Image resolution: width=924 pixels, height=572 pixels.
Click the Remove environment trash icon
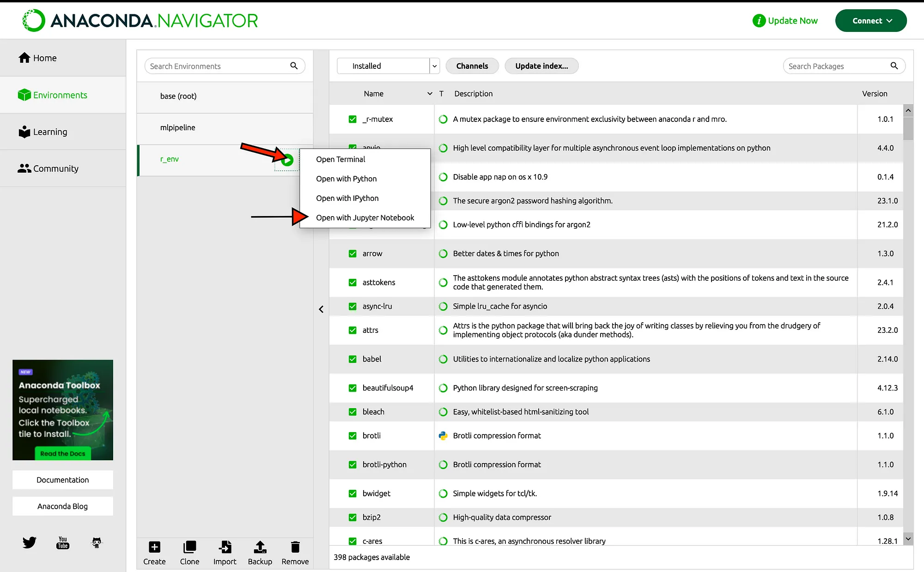click(295, 548)
